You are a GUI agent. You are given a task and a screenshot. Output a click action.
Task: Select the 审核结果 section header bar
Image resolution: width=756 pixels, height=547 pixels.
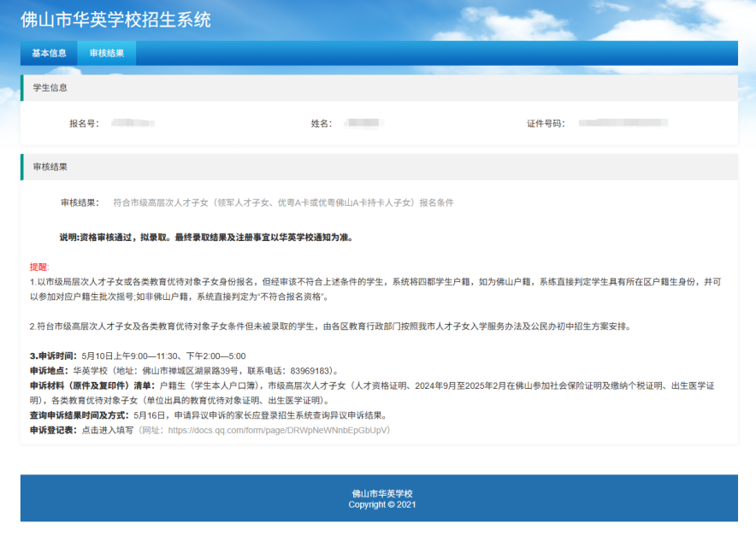click(379, 167)
